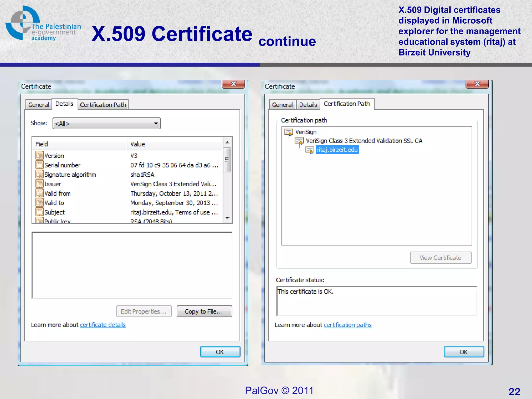
Task: Click Copy to File button
Action: pyautogui.click(x=204, y=311)
